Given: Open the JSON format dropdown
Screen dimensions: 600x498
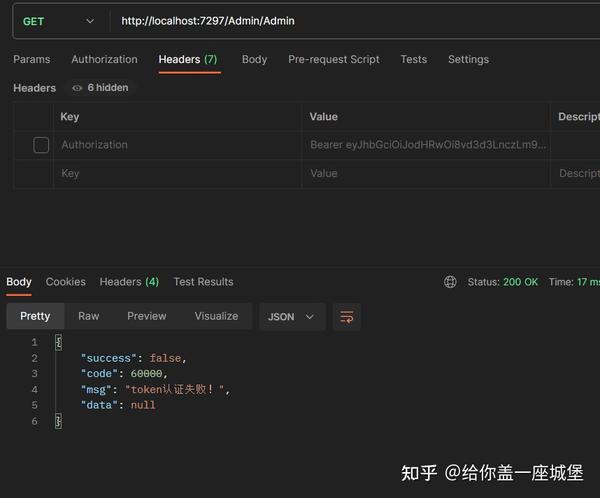Looking at the screenshot, I should (290, 317).
